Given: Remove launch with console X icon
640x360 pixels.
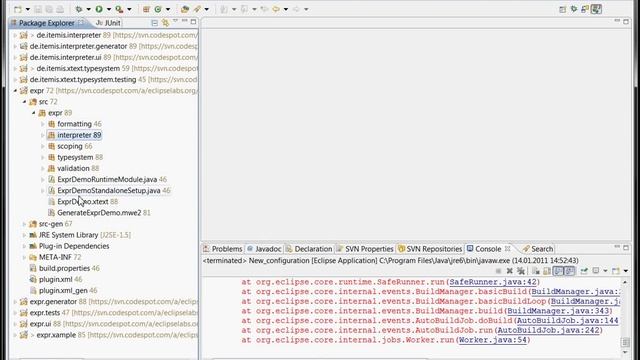Looking at the screenshot, I should pos(509,271).
